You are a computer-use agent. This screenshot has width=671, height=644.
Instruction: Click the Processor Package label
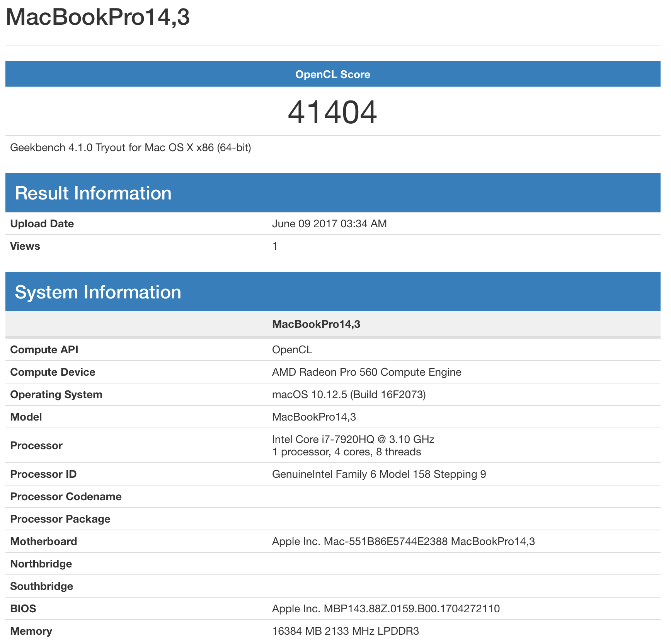(60, 519)
